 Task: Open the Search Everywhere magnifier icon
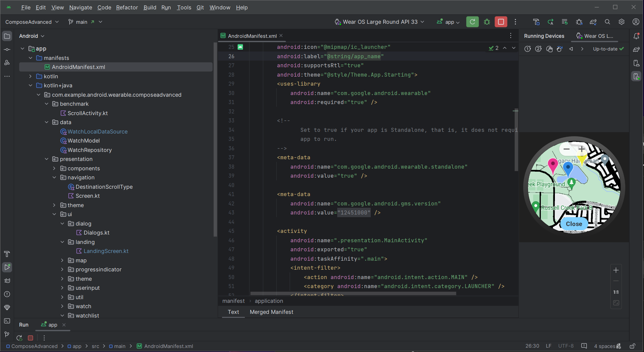pyautogui.click(x=607, y=22)
